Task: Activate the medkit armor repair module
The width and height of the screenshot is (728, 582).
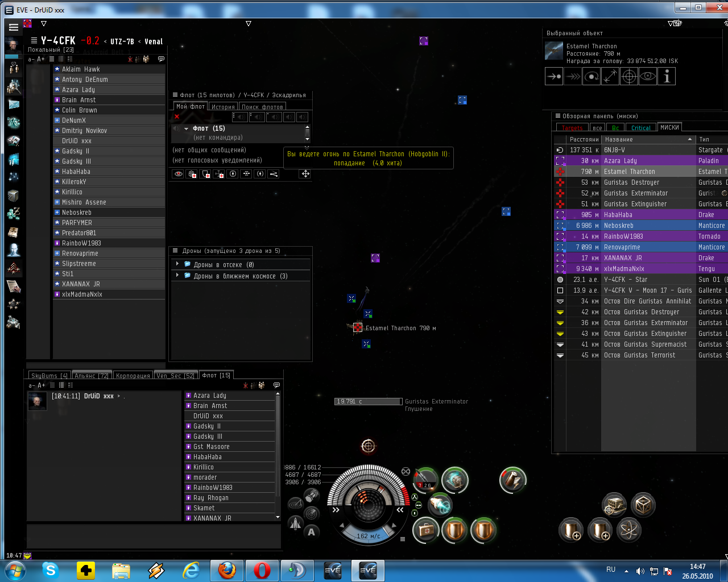Action: 425,530
